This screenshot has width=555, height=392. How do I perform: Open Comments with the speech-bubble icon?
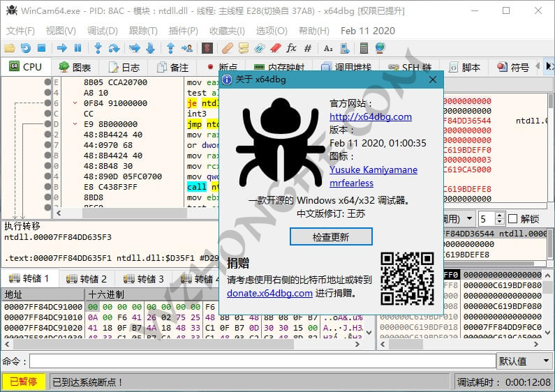click(x=244, y=47)
